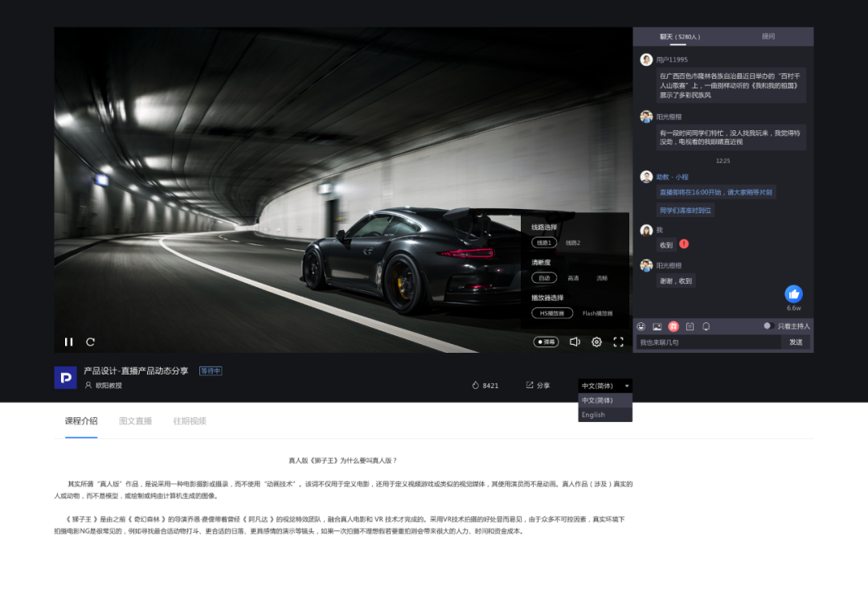Click the refresh stream icon

[x=91, y=342]
